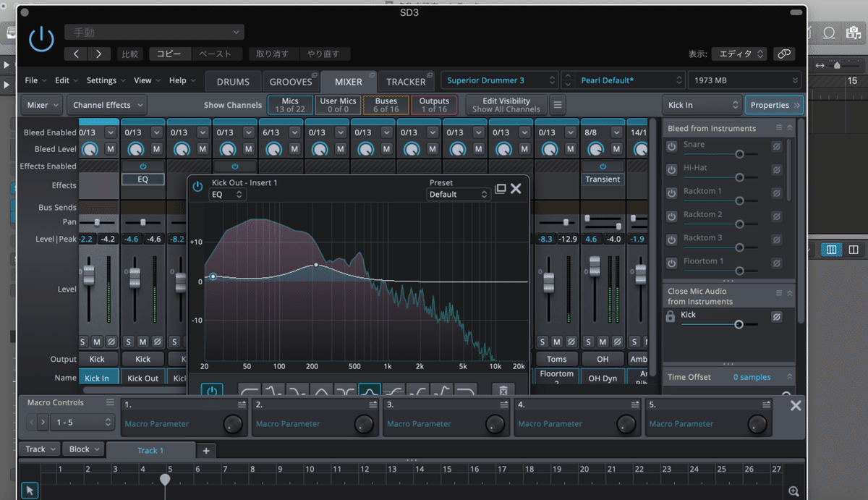Toggle effects enabled on Kick Out channel

click(x=142, y=166)
